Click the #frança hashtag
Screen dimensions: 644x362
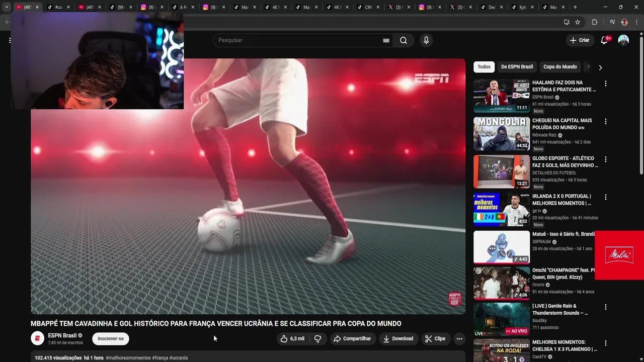pyautogui.click(x=160, y=358)
